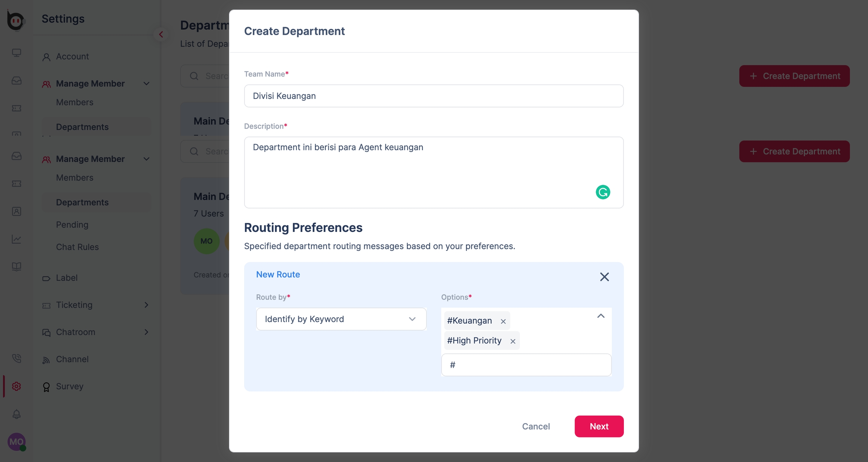Open the Chat Rules settings page
Screen dimensions: 868x462
click(77, 247)
